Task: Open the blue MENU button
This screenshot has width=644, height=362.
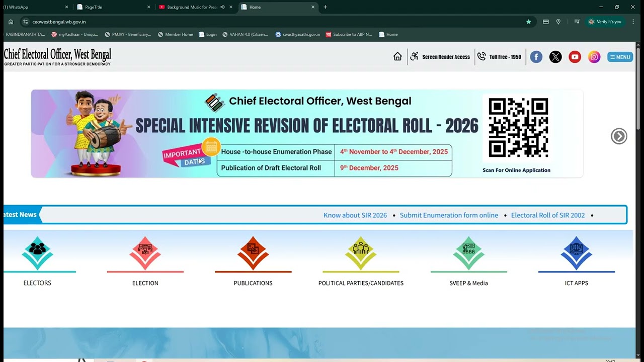Action: pos(620,57)
